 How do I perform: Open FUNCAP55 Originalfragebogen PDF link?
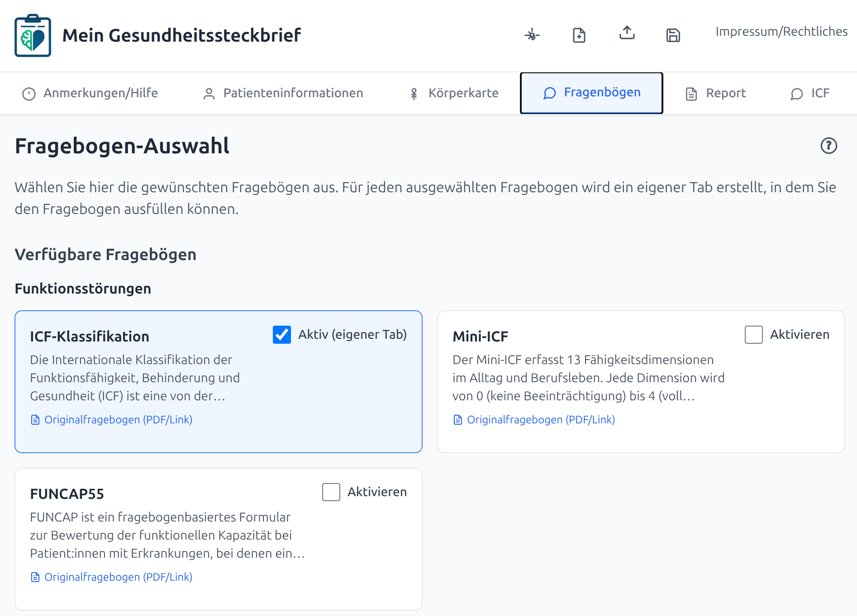pyautogui.click(x=118, y=577)
